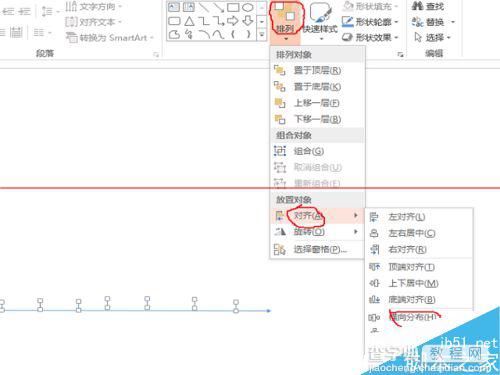Viewport: 500px width, 375px height.
Task: Open the drawing group dialog launcher
Action: point(401,55)
